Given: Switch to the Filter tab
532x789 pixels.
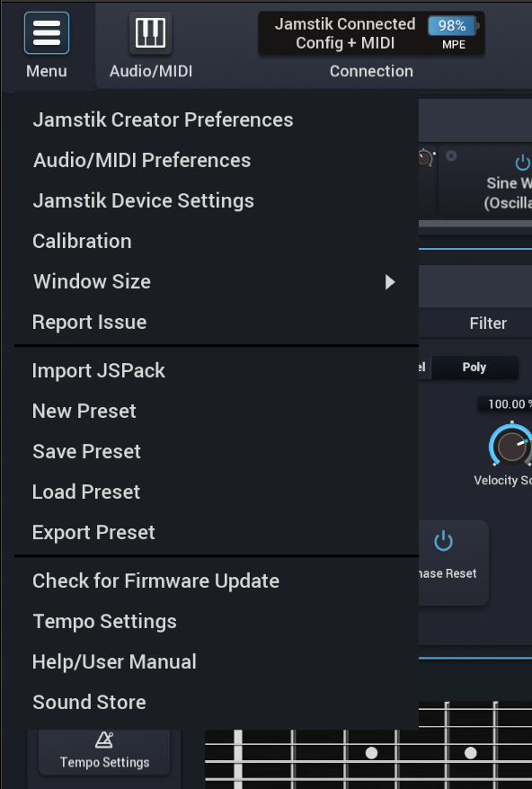Looking at the screenshot, I should pyautogui.click(x=488, y=323).
